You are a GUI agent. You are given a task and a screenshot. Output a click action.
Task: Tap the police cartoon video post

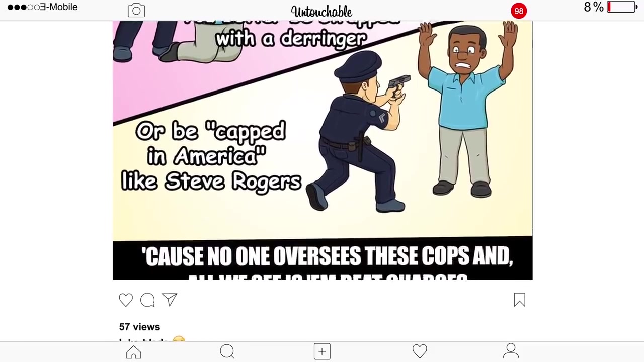click(x=323, y=150)
